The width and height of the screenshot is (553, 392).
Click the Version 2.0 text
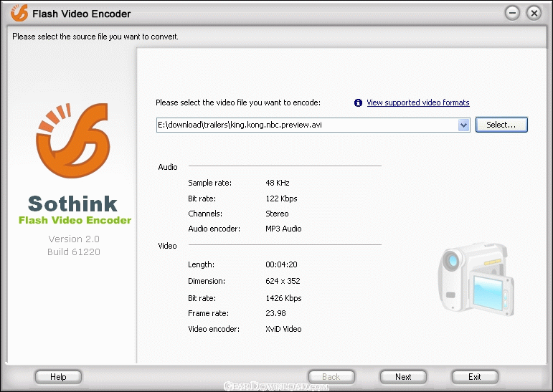[x=74, y=239]
